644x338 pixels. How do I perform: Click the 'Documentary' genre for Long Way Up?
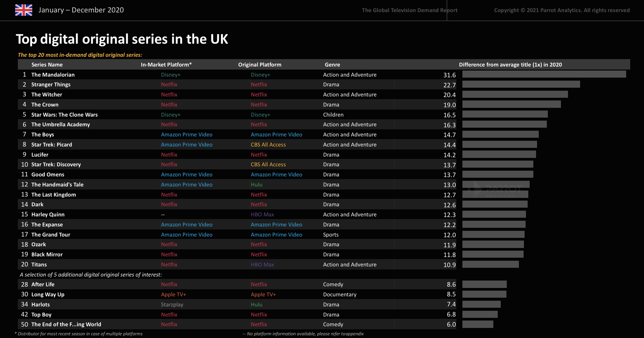coord(340,295)
